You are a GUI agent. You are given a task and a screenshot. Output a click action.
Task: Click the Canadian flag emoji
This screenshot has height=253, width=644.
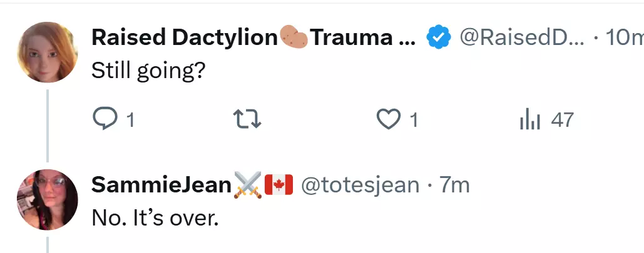coord(279,185)
